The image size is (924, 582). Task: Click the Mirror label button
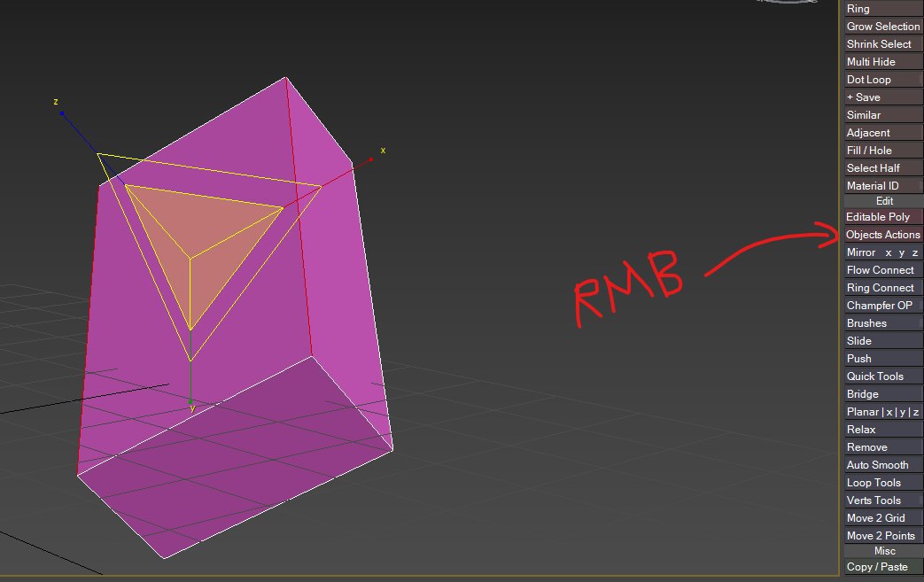click(x=861, y=252)
